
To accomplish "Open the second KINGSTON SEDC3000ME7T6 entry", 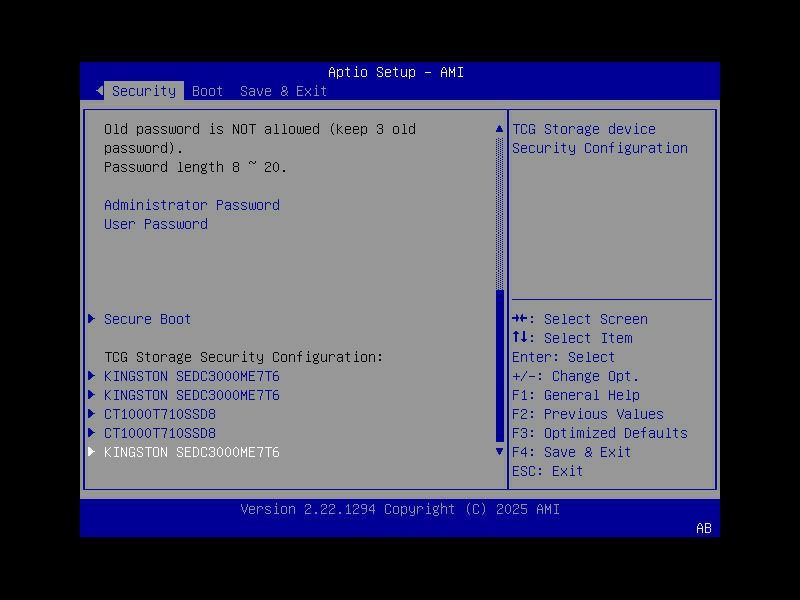I will pyautogui.click(x=190, y=395).
